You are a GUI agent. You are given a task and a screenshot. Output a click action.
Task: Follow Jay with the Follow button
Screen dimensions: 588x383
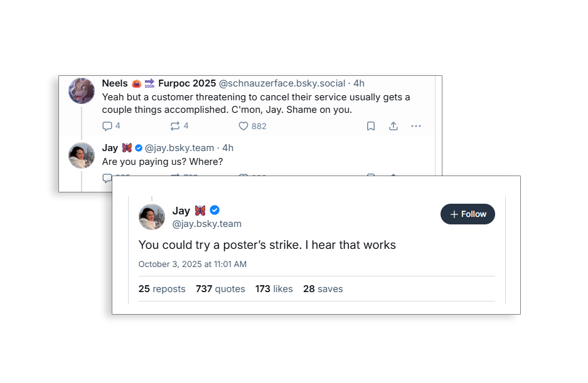point(468,214)
